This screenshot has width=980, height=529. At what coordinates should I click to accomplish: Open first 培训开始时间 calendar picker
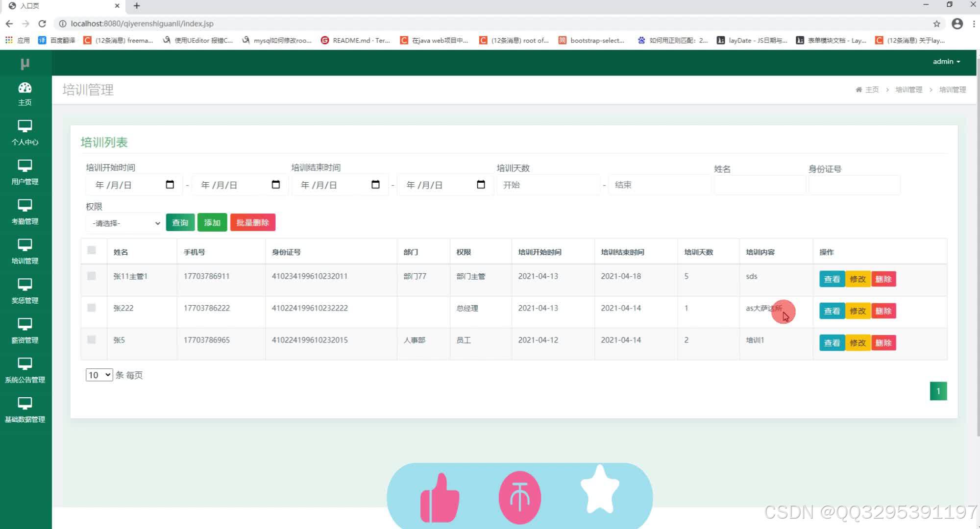(x=170, y=185)
